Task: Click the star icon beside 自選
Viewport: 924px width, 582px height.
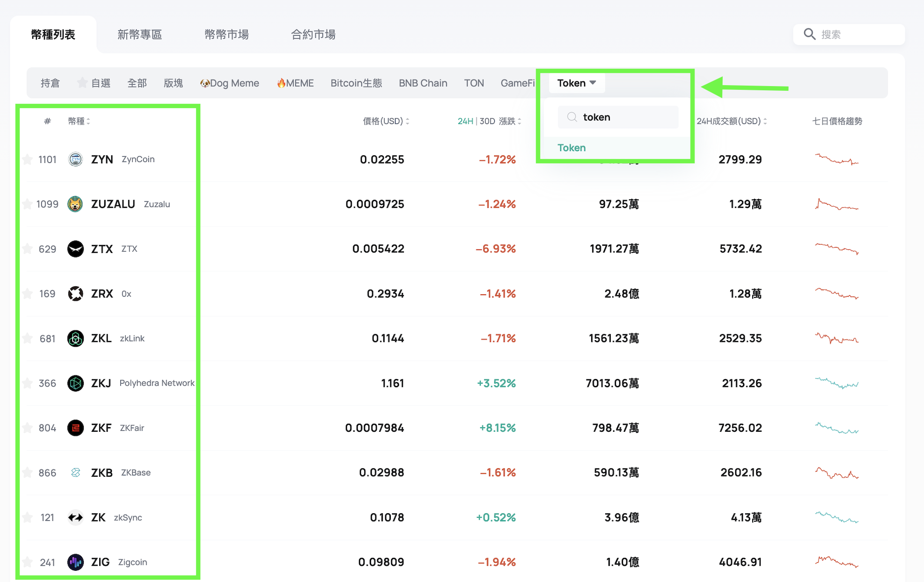Action: pyautogui.click(x=82, y=83)
